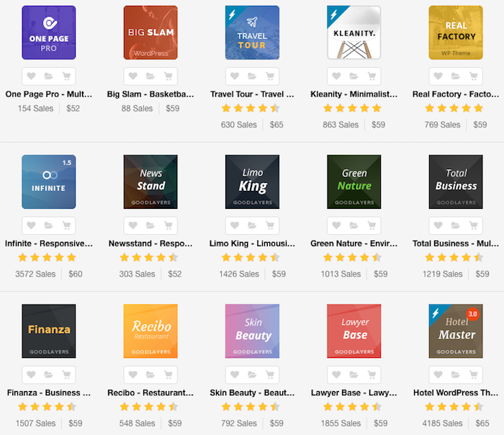Viewport: 504px width, 435px height.
Task: Add Big Slam theme to cart
Action: pyautogui.click(x=168, y=76)
